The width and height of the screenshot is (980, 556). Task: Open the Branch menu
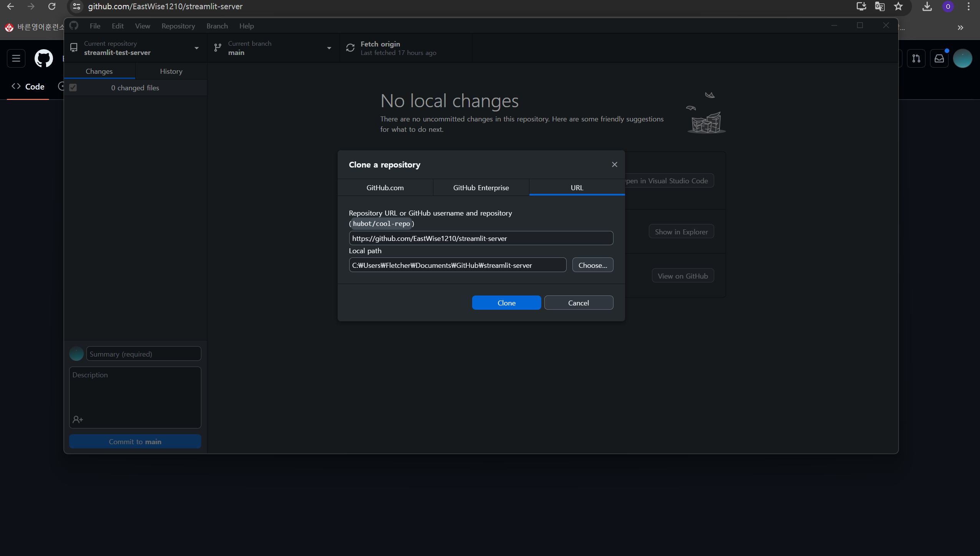click(x=217, y=26)
